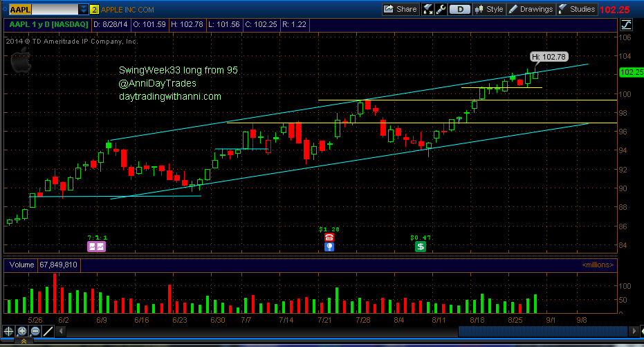Image resolution: width=644 pixels, height=347 pixels.
Task: Select the line drawing tool
Action: (48, 331)
